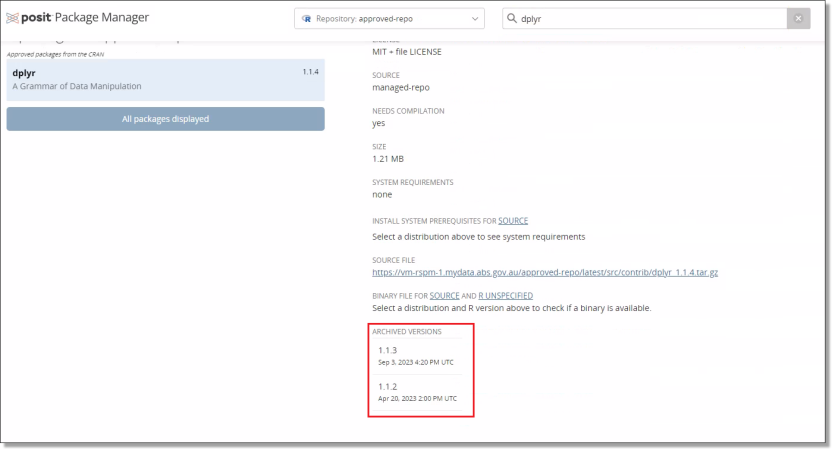Click the MIT + file LICENSE text

click(407, 51)
